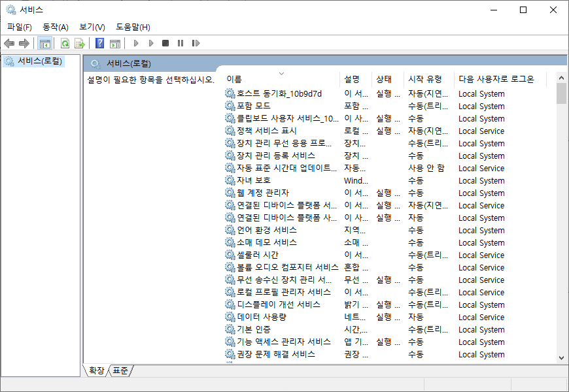Click gear icon beside 웹 계정 관리자
The width and height of the screenshot is (569, 392).
pyautogui.click(x=230, y=193)
